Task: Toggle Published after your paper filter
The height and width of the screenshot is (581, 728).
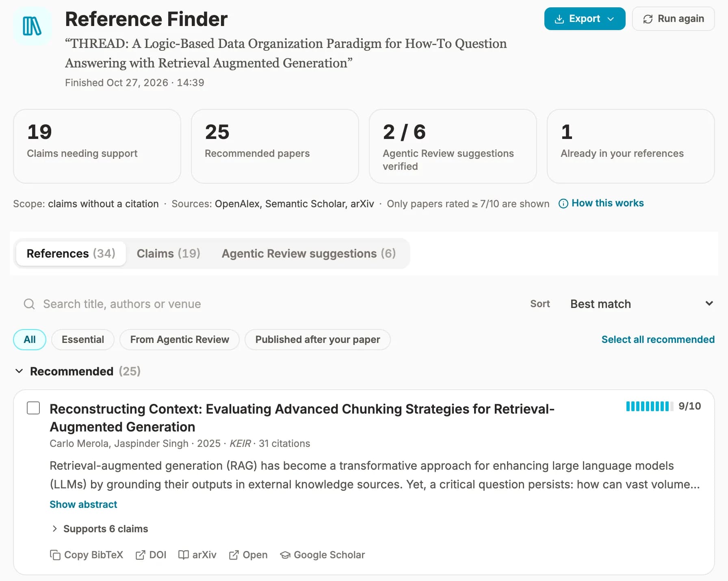Action: point(318,340)
